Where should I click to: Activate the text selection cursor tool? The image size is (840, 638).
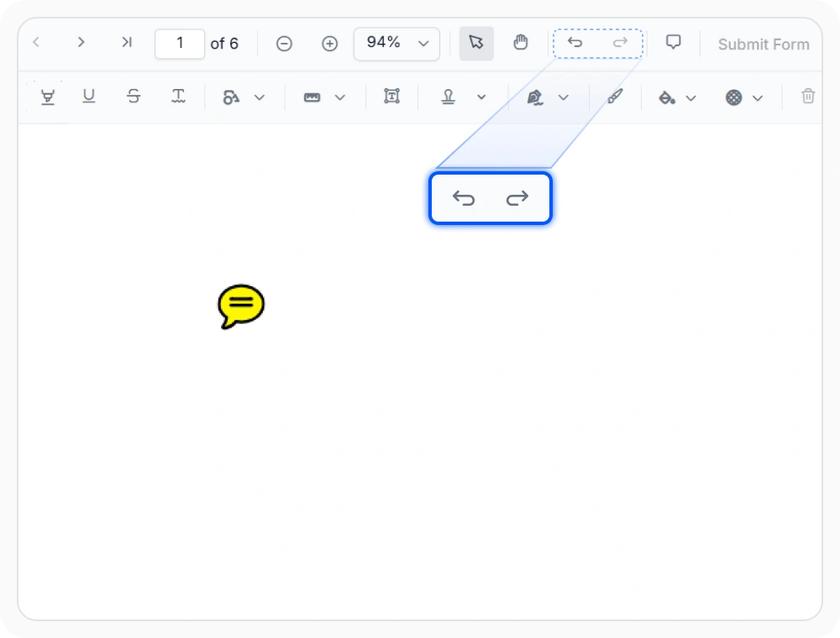[476, 43]
